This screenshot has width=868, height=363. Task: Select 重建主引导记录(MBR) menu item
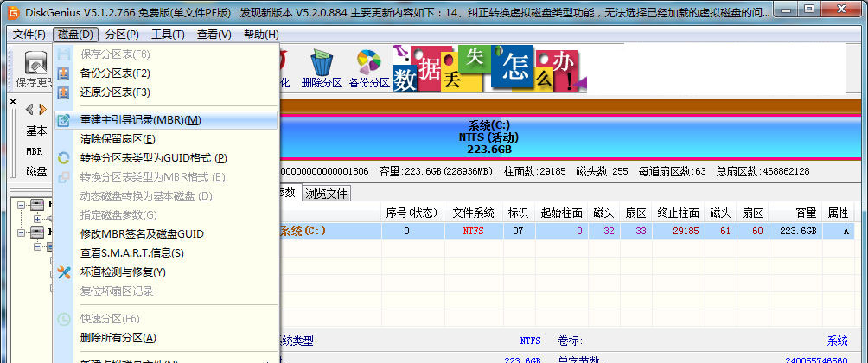pos(165,120)
